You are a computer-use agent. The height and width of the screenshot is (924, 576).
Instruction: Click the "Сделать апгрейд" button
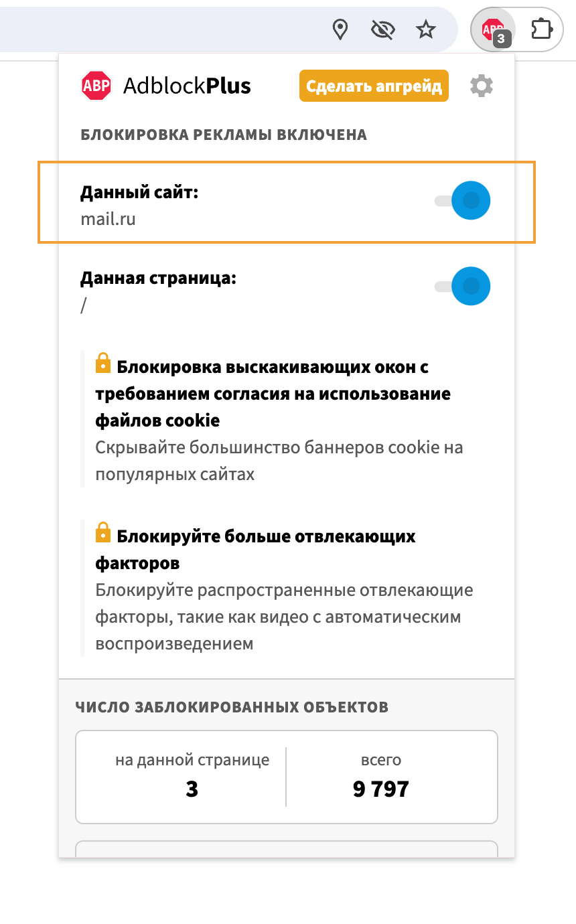[374, 86]
